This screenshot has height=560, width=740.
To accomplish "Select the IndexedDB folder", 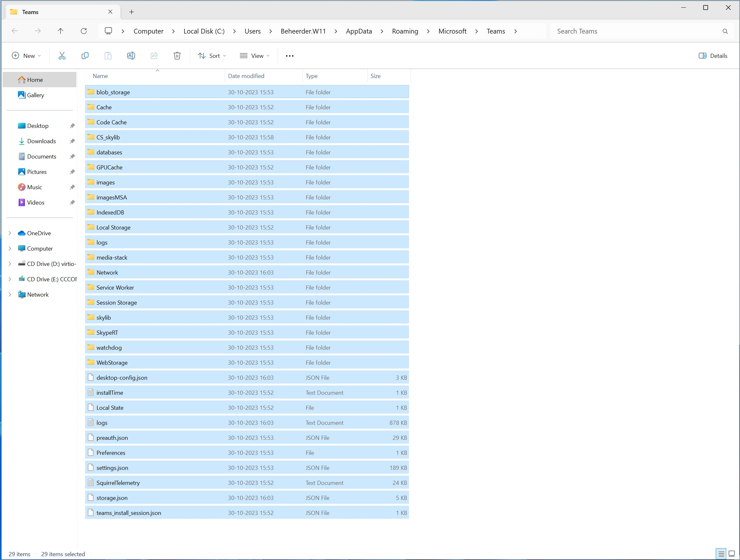I will (247, 212).
